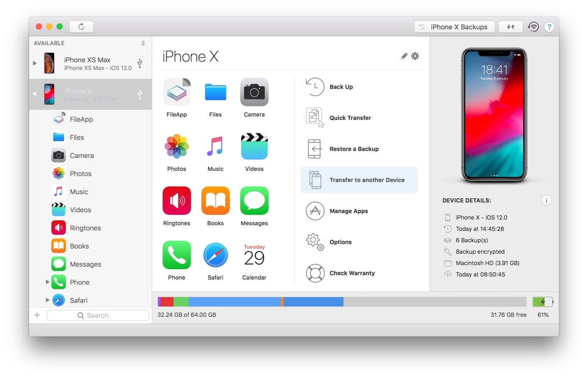Click '32.24 GB of 64.00 GB' text

[x=187, y=315]
